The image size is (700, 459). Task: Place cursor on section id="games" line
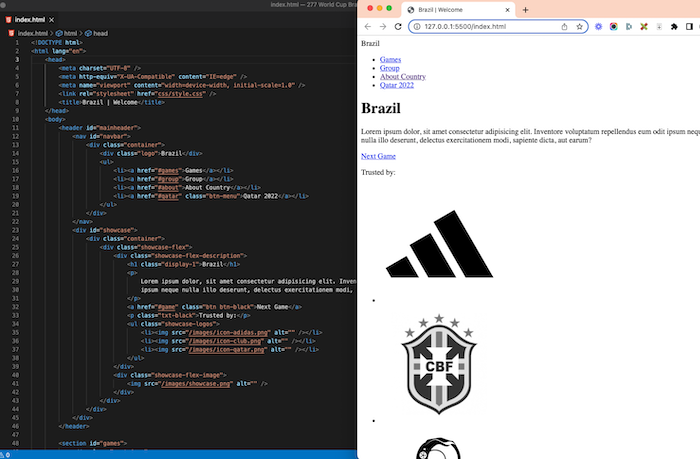(93, 443)
